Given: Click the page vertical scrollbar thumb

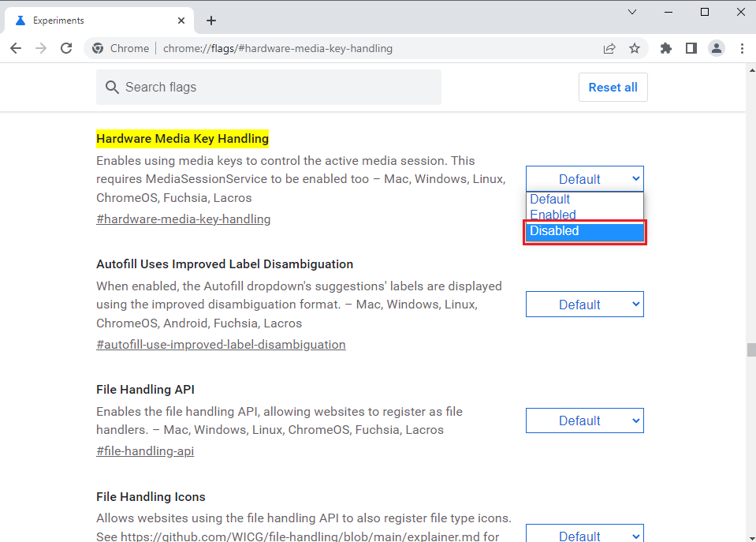Looking at the screenshot, I should [x=751, y=350].
